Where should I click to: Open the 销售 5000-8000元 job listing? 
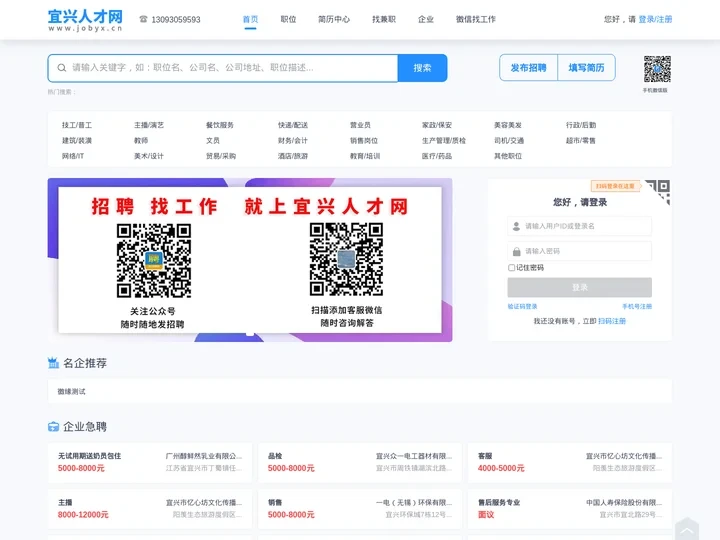275,502
